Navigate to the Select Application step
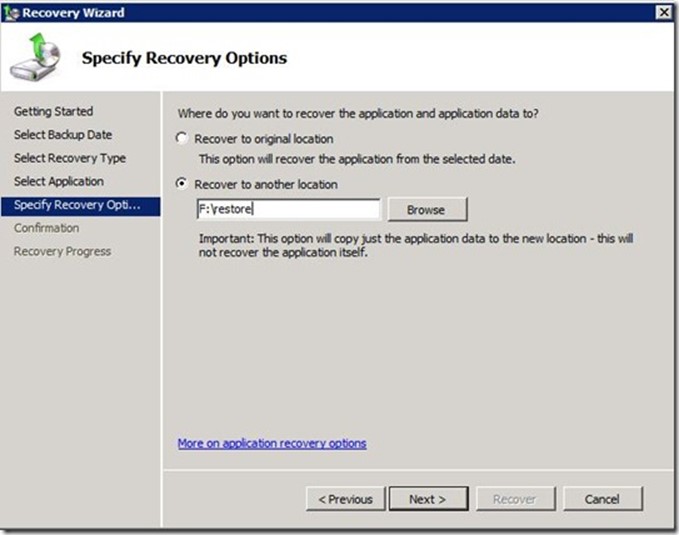679x535 pixels. (59, 181)
